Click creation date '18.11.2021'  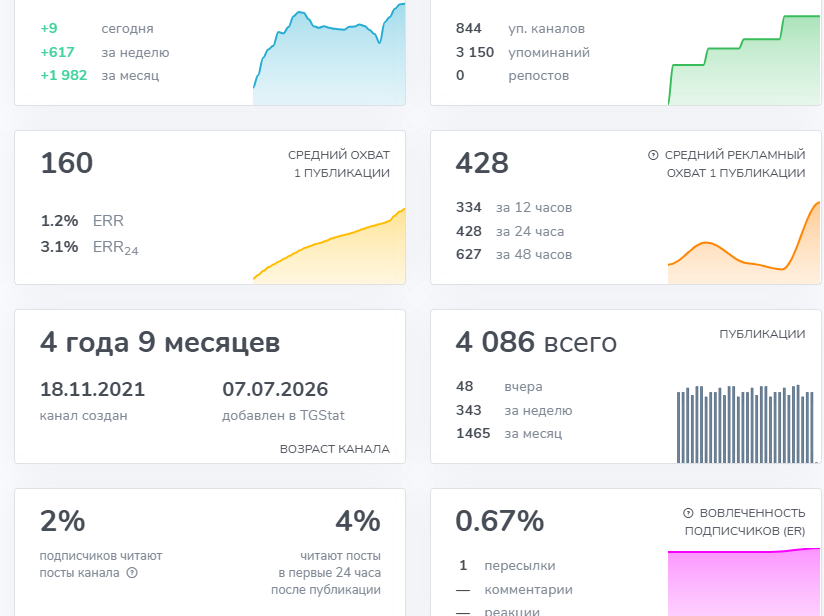92,389
